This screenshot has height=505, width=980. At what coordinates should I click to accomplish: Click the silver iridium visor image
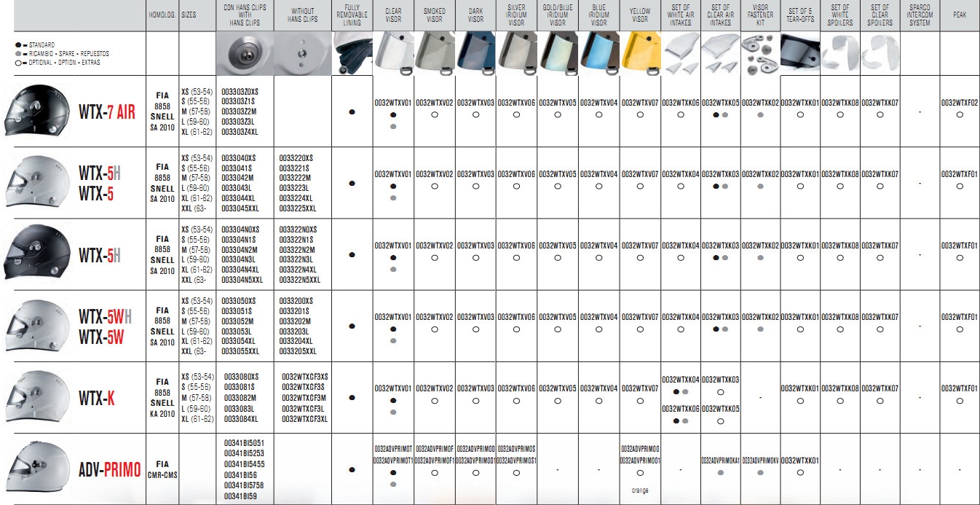516,53
